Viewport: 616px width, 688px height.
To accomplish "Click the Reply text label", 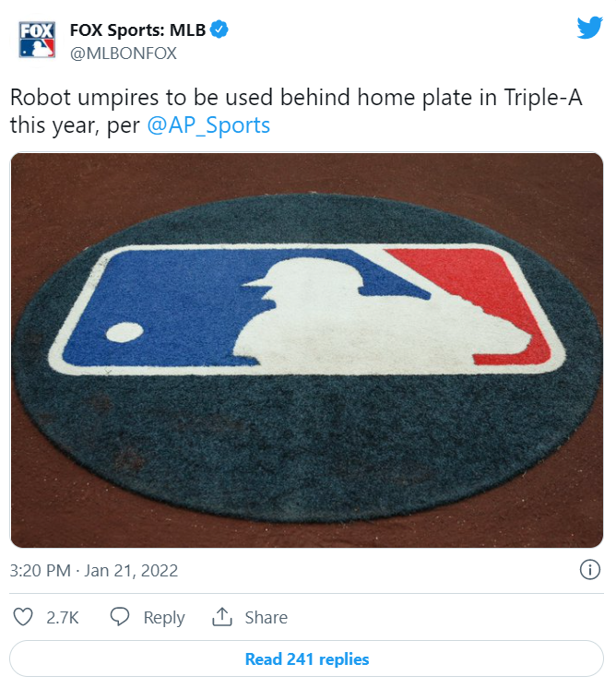I will (x=164, y=618).
